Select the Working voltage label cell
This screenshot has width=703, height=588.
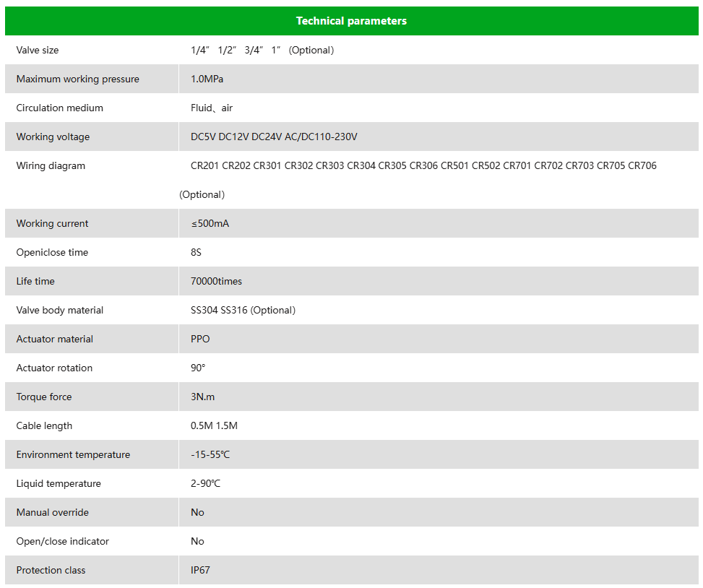point(53,137)
